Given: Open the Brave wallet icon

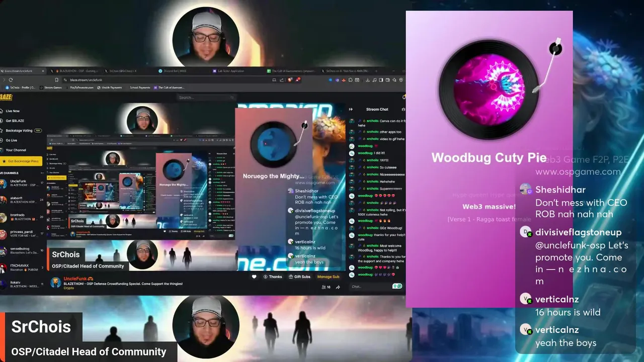Looking at the screenshot, I should [x=387, y=80].
